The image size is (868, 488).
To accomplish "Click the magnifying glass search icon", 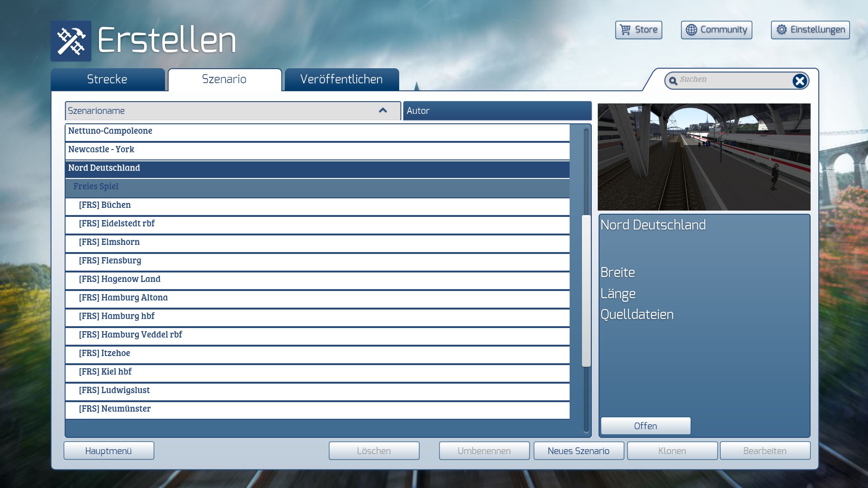I will pos(673,81).
